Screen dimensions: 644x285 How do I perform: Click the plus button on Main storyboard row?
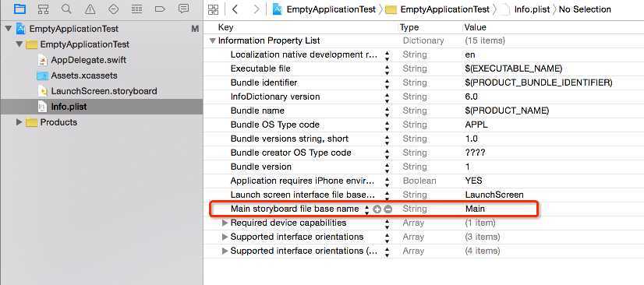tap(377, 209)
